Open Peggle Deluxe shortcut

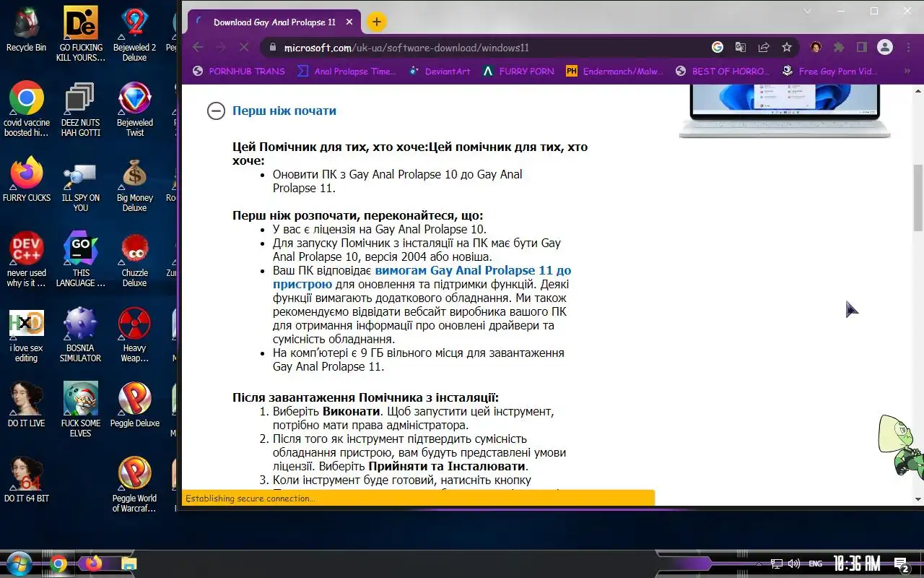[x=135, y=405]
